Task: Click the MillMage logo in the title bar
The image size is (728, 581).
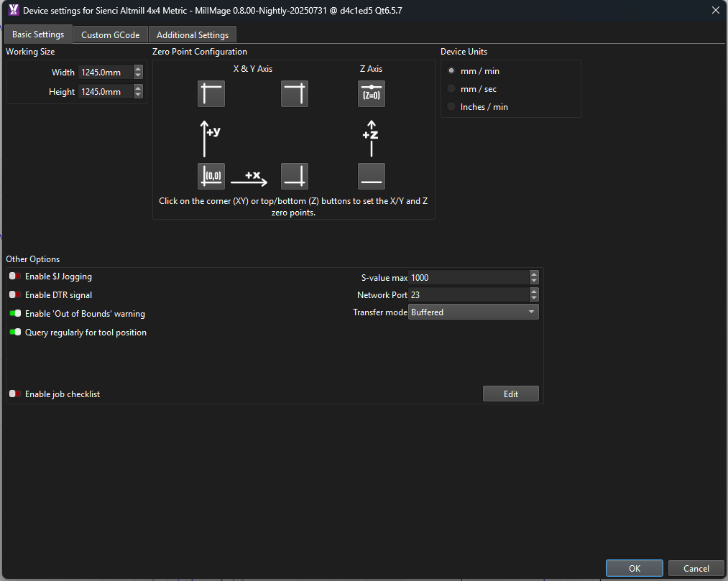Action: click(12, 10)
